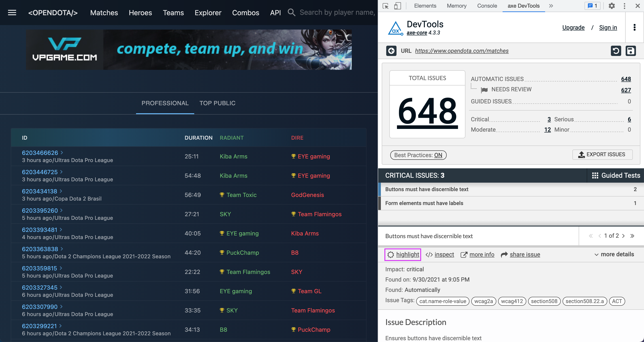
Task: Go to next issue arrow
Action: [623, 236]
